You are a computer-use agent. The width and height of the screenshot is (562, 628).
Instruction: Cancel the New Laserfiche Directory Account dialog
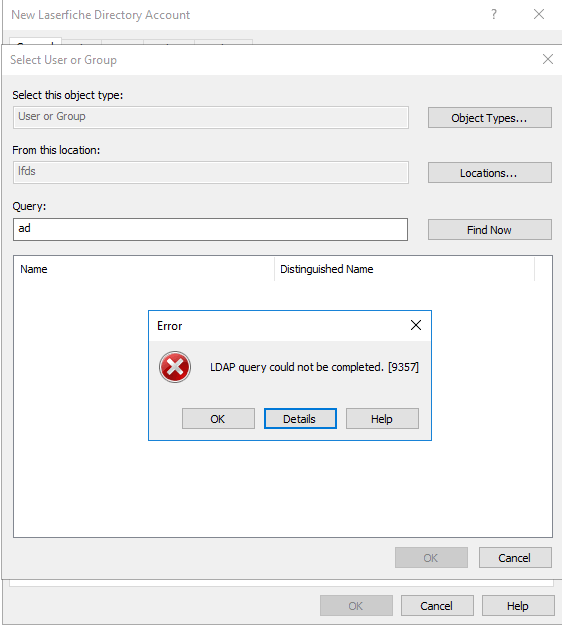coord(437,606)
